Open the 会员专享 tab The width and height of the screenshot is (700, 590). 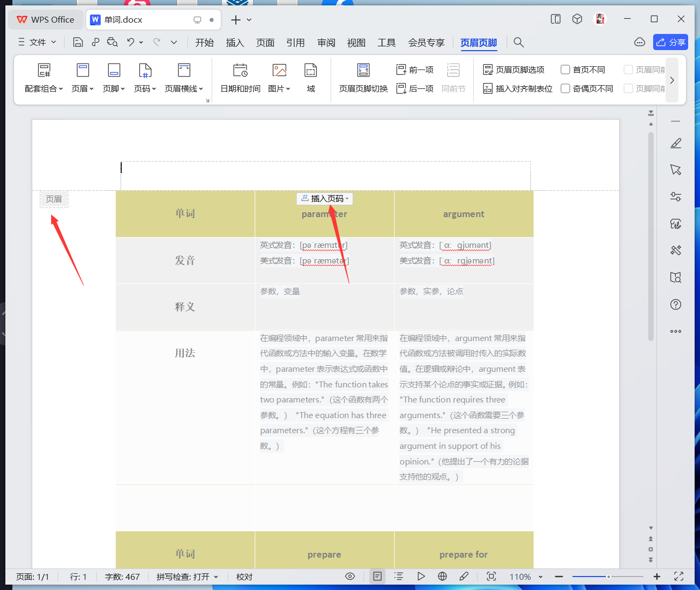(x=426, y=43)
